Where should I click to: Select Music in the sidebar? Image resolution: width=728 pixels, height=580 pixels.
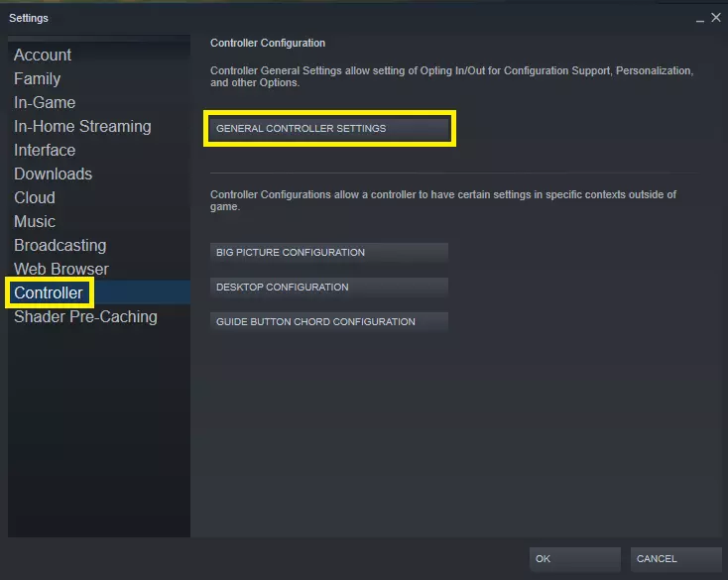click(99, 221)
